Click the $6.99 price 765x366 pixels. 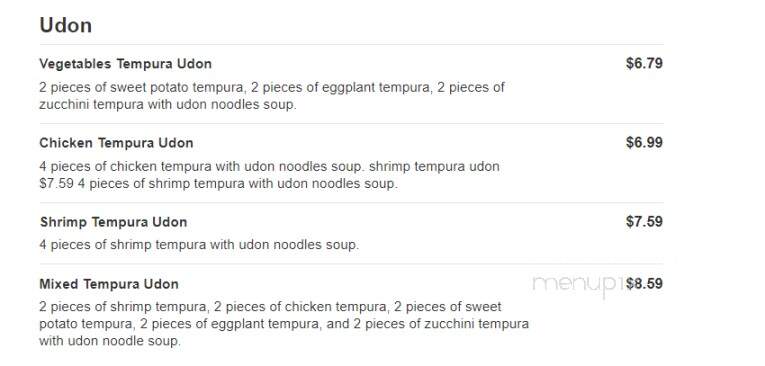click(x=644, y=142)
